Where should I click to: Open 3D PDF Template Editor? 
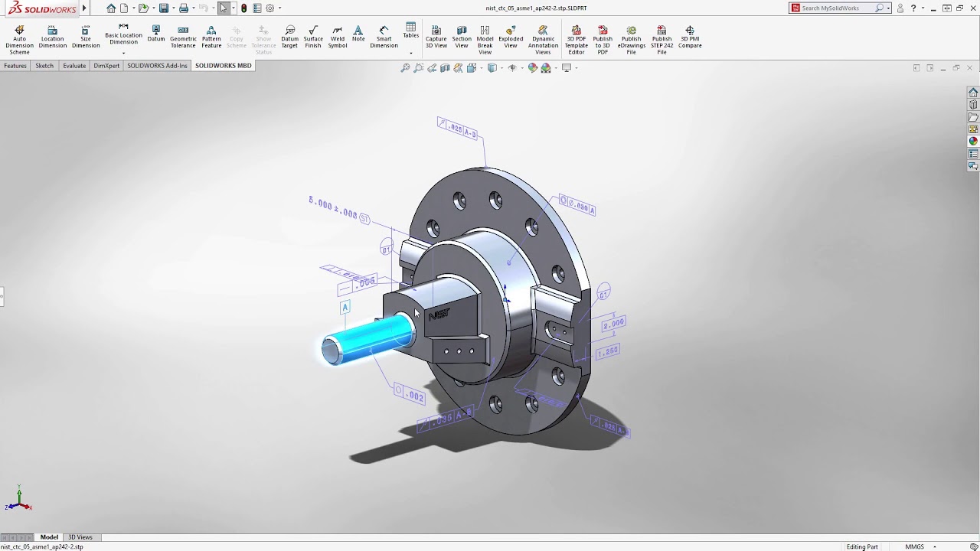[577, 41]
